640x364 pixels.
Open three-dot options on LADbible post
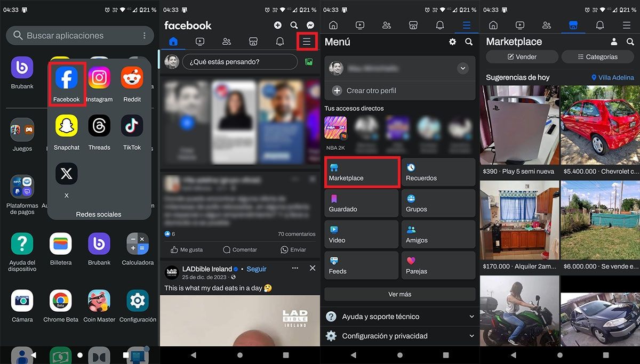tap(295, 268)
